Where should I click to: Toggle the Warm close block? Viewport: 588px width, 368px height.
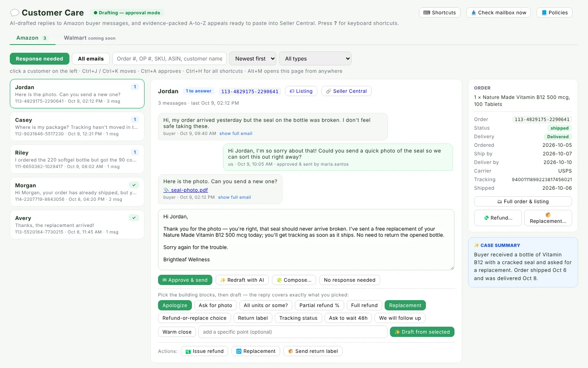point(177,332)
